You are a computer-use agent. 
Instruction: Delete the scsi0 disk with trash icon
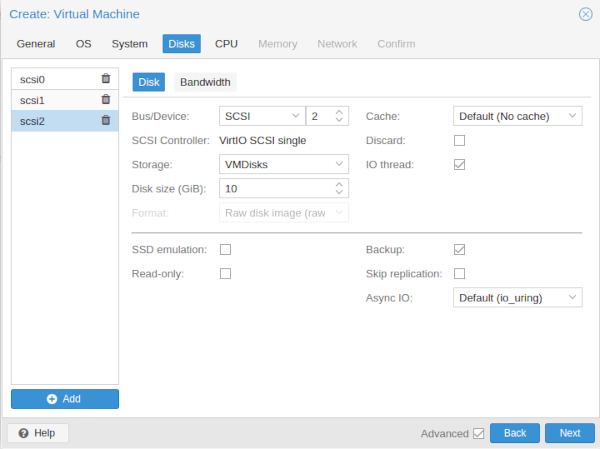pyautogui.click(x=106, y=79)
